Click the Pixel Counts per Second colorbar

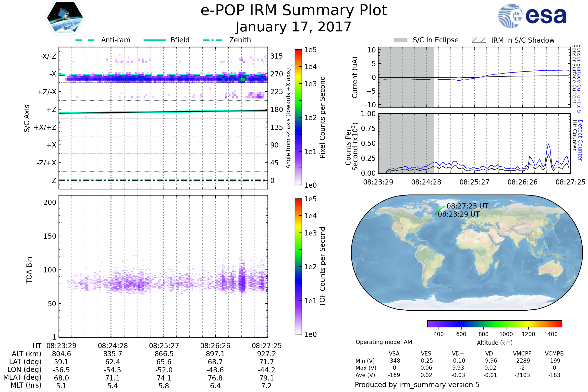coord(298,117)
